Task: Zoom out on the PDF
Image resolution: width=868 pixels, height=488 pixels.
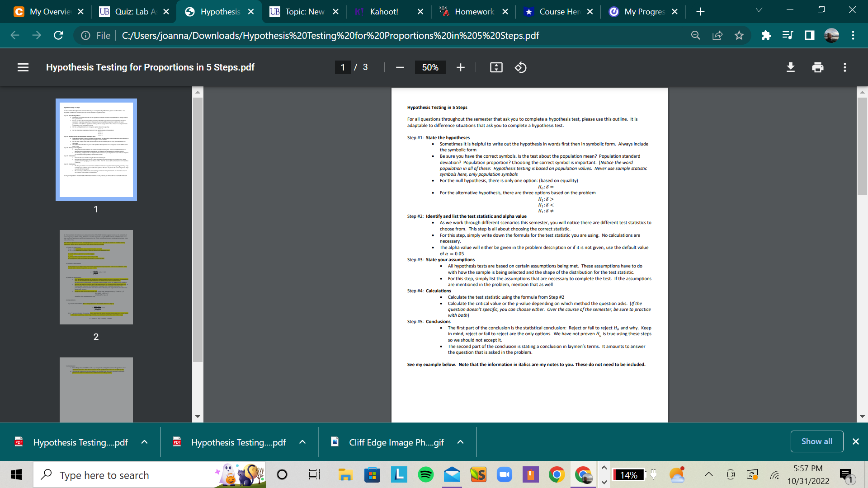Action: (400, 67)
